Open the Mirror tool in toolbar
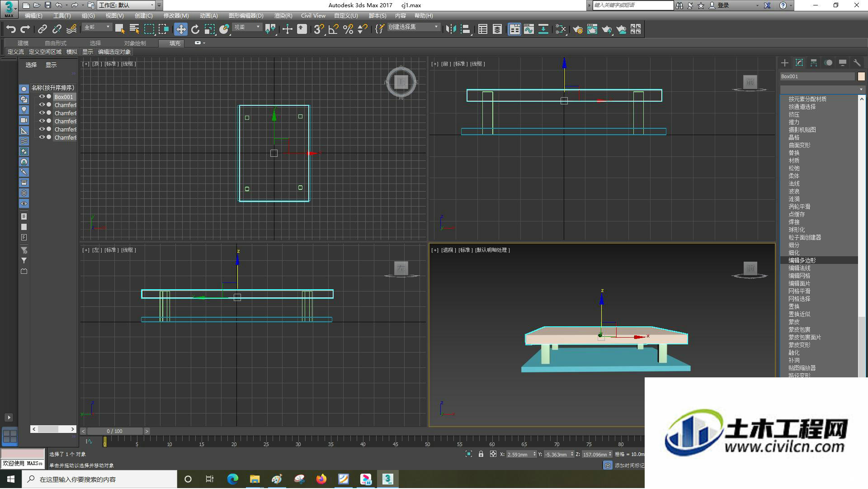 (451, 29)
